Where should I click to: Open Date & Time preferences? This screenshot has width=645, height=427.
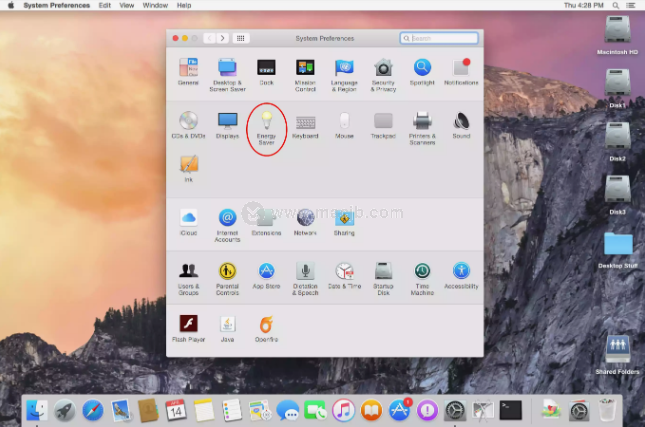pos(344,275)
